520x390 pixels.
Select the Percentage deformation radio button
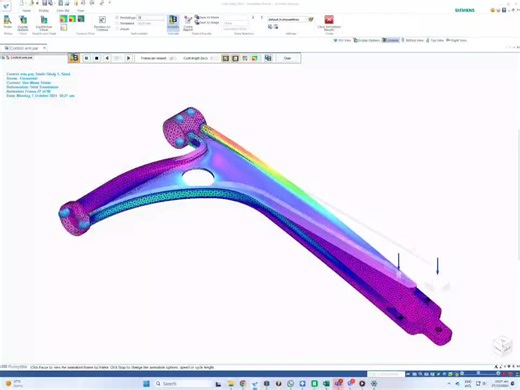[117, 17]
